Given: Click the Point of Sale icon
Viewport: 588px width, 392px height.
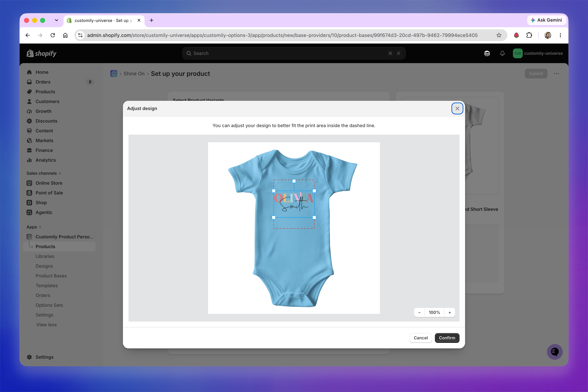Looking at the screenshot, I should 29,193.
